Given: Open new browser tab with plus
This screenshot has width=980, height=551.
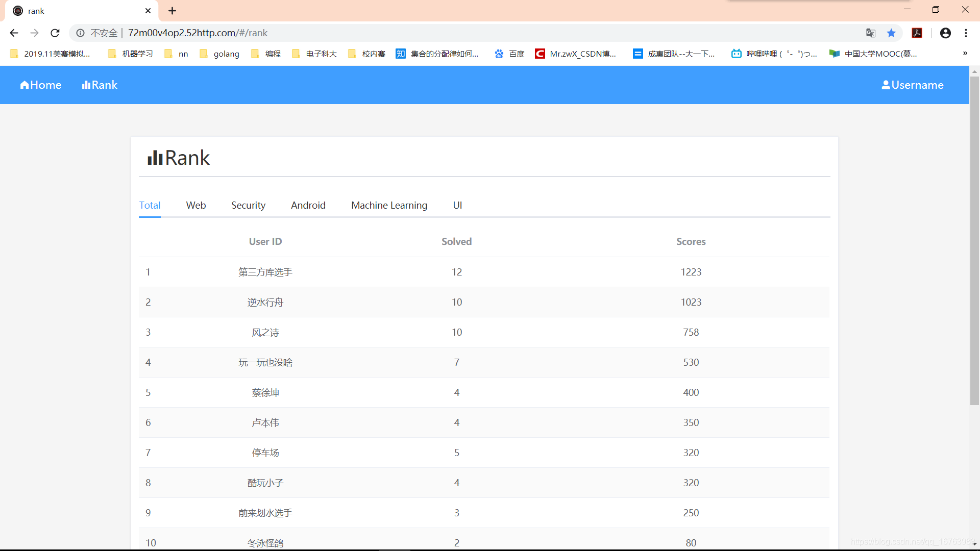Looking at the screenshot, I should click(173, 11).
